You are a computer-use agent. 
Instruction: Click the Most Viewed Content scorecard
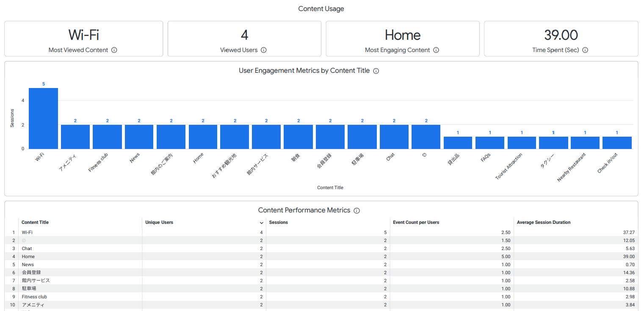(83, 39)
